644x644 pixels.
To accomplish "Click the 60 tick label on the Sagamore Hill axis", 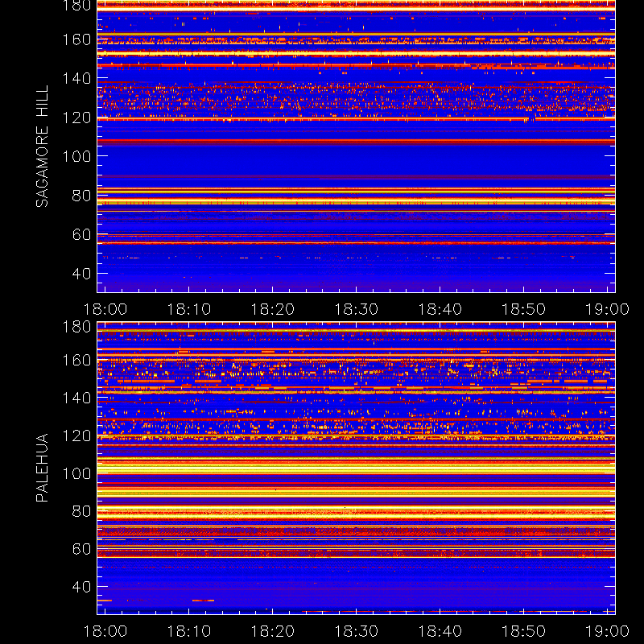I will 81,234.
